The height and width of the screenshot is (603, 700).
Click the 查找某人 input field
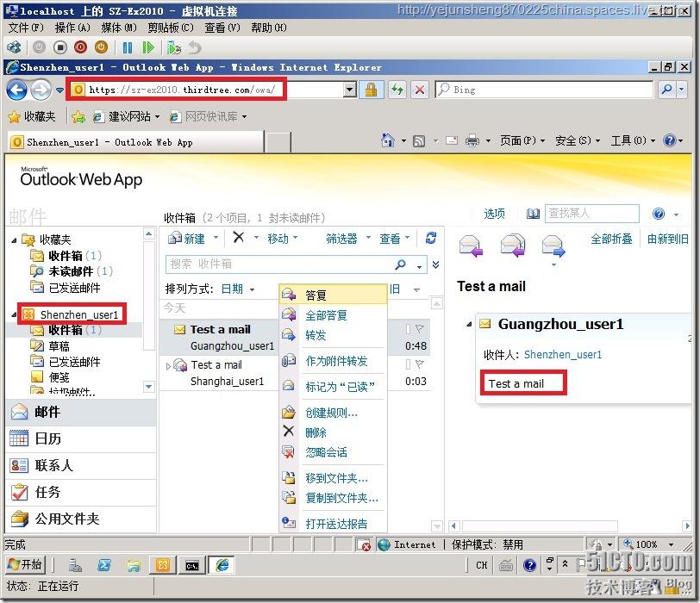[x=591, y=214]
